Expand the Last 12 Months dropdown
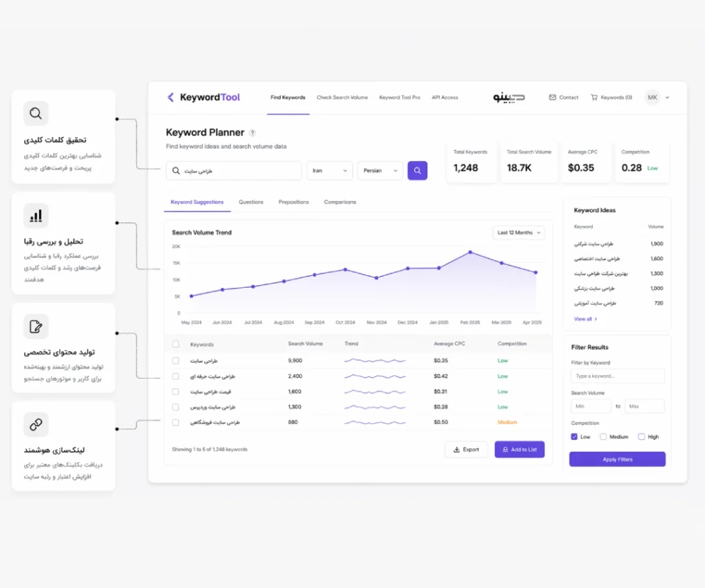This screenshot has width=705, height=588. (x=519, y=233)
